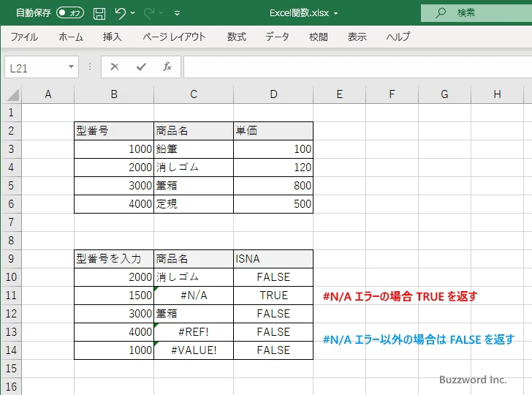Expand the Excel関数.xlsx file name dropdown

(x=336, y=14)
